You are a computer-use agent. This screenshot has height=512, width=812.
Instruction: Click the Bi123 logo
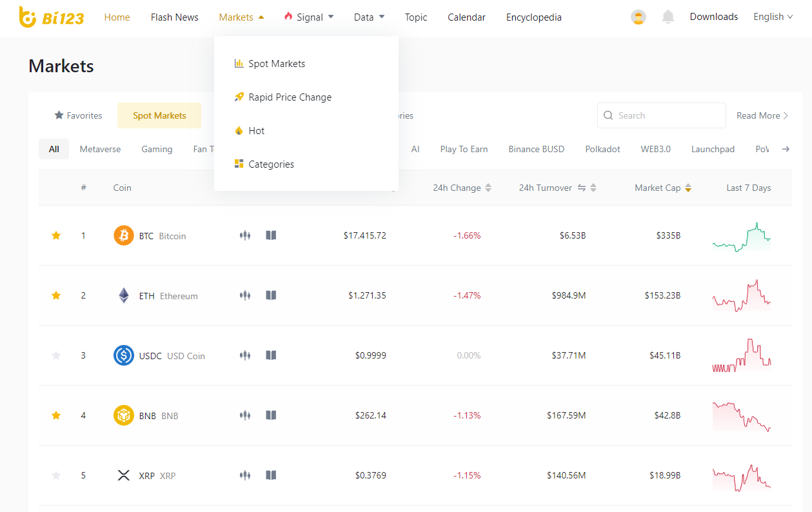tap(52, 17)
